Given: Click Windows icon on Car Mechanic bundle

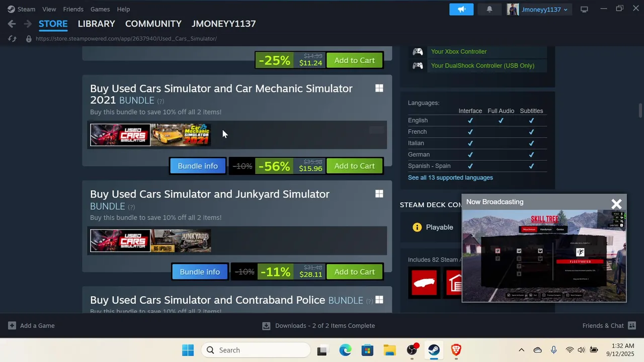Looking at the screenshot, I should coord(379,88).
